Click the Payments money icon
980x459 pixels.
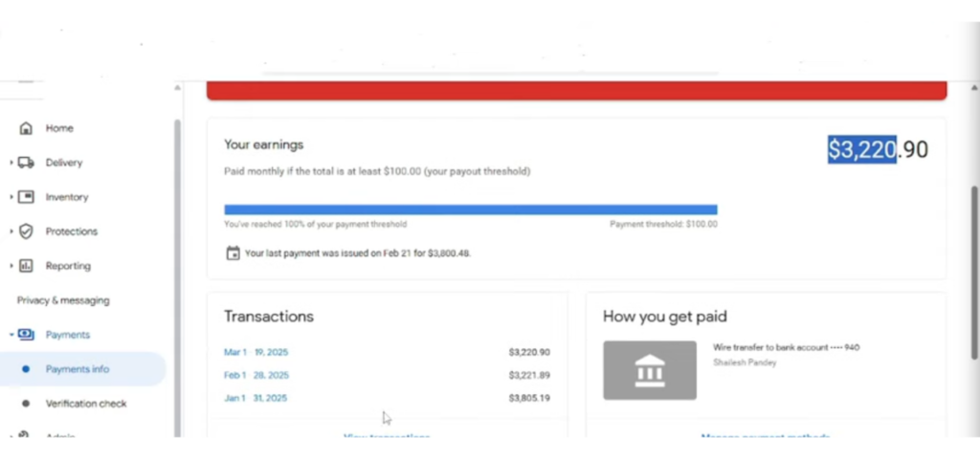pos(26,335)
